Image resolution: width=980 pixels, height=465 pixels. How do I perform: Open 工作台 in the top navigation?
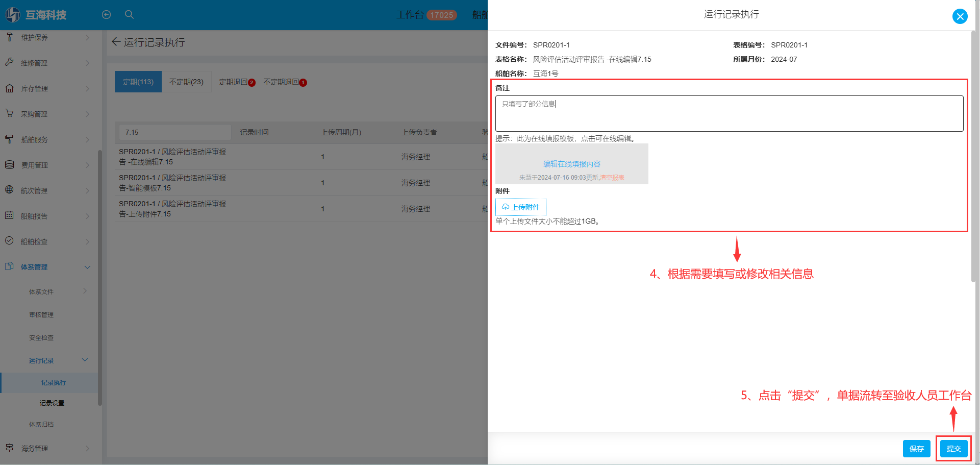[410, 15]
